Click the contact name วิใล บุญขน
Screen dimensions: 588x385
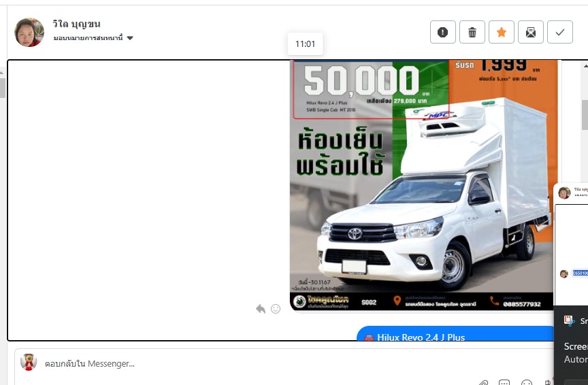coord(76,24)
